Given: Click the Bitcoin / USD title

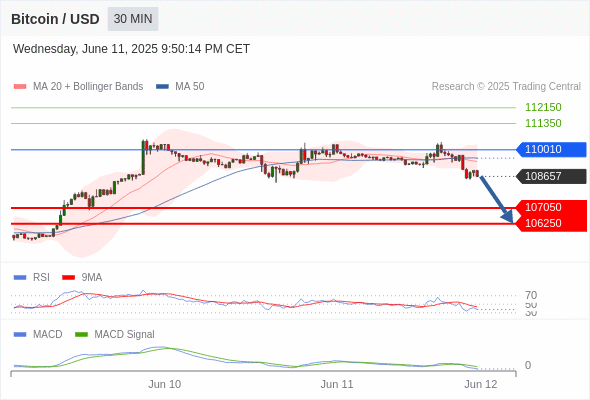Looking at the screenshot, I should [55, 19].
